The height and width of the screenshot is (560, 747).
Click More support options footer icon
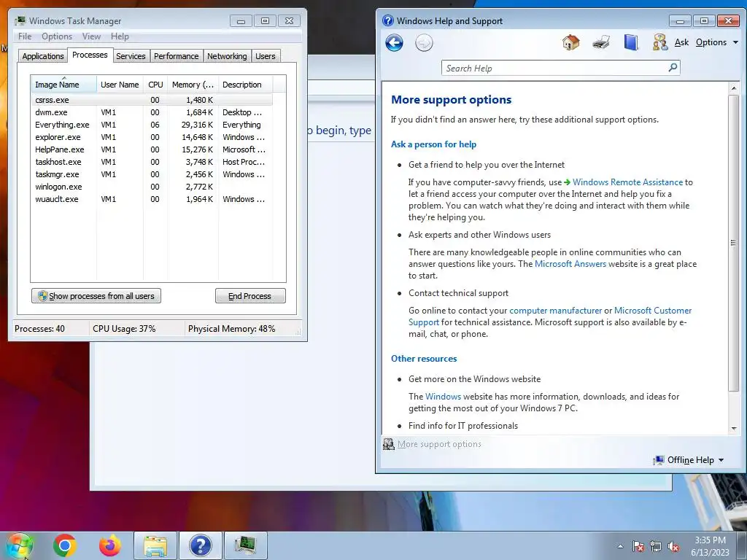389,444
